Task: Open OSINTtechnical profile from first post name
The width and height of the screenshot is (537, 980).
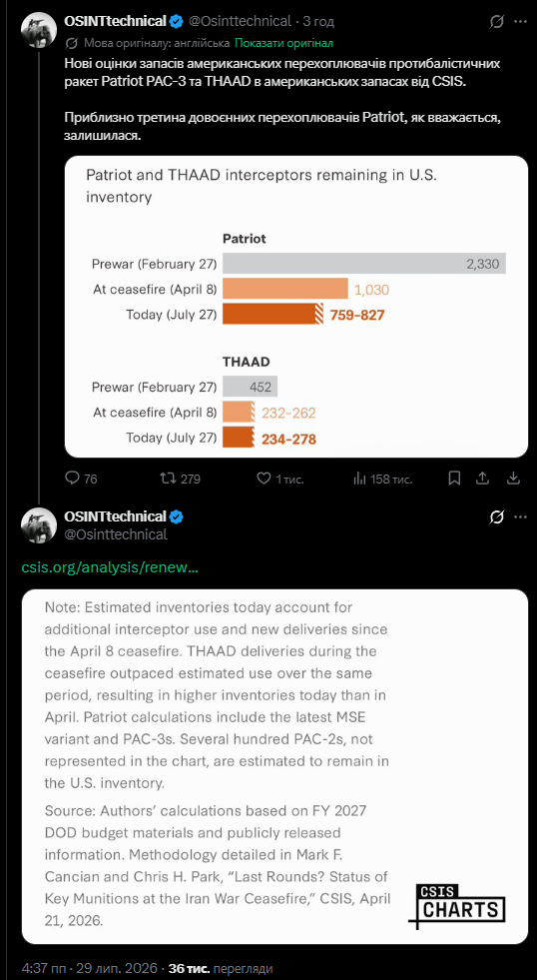Action: (115, 21)
